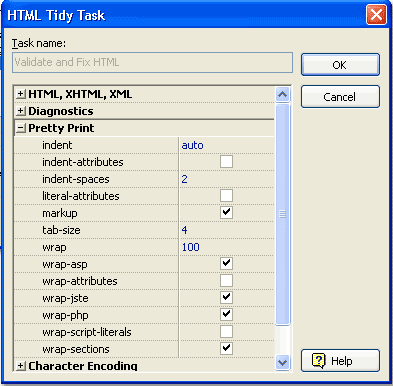Close the HTML Tidy Task dialog
393x386 pixels.
pyautogui.click(x=376, y=15)
